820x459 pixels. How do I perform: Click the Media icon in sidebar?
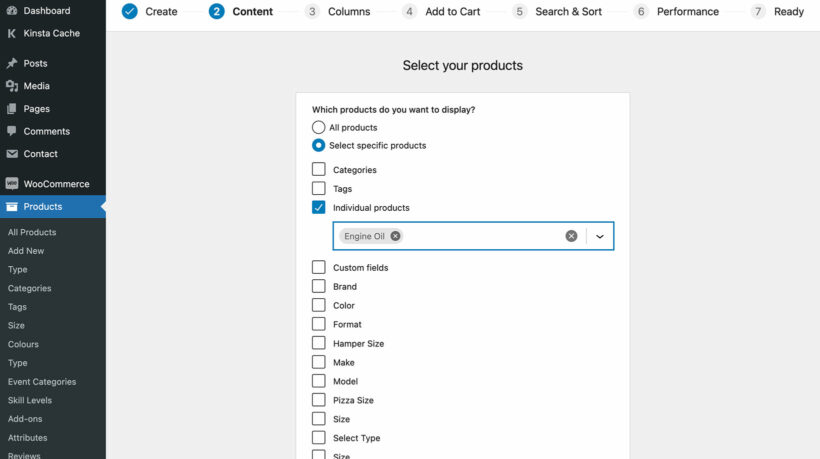(12, 86)
